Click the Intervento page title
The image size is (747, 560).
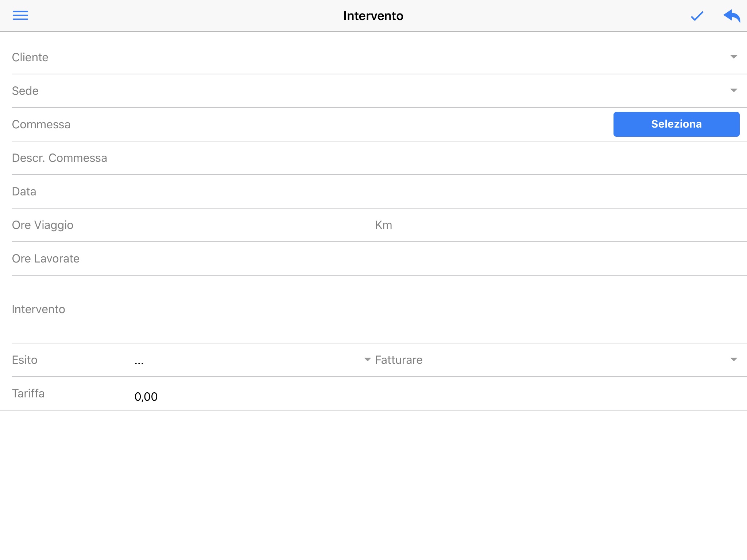click(x=373, y=16)
